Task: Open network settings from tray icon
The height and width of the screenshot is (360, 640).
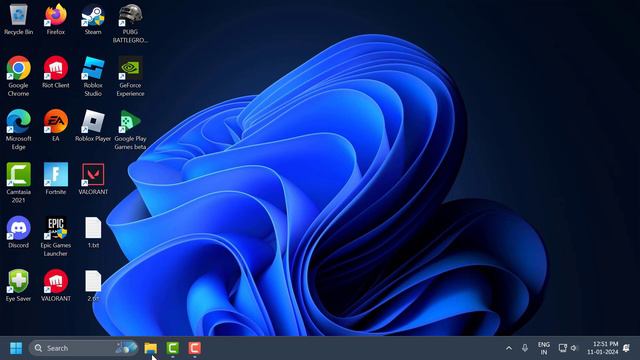Action: [562, 348]
